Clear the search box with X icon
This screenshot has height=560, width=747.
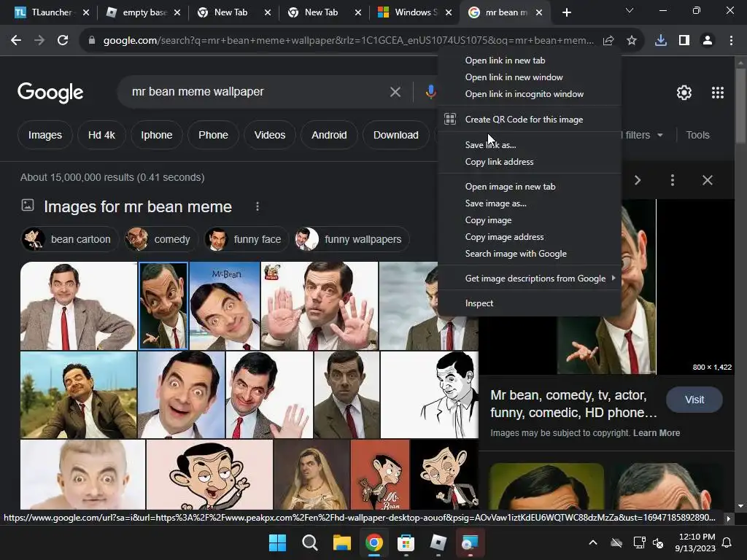[x=395, y=92]
